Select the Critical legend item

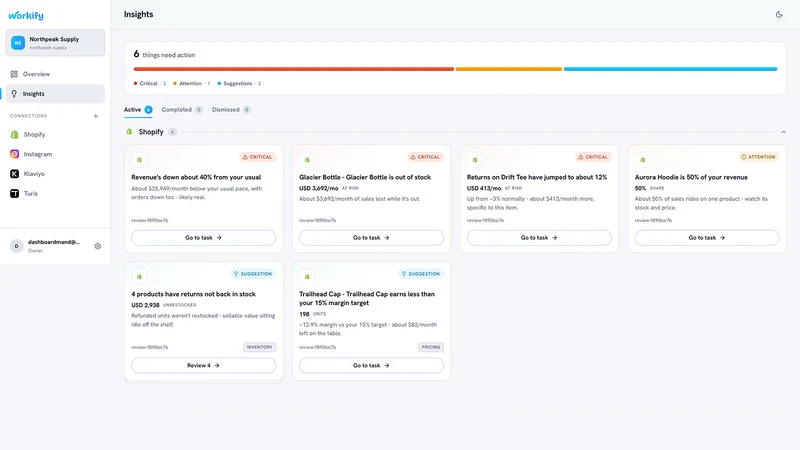pos(149,83)
